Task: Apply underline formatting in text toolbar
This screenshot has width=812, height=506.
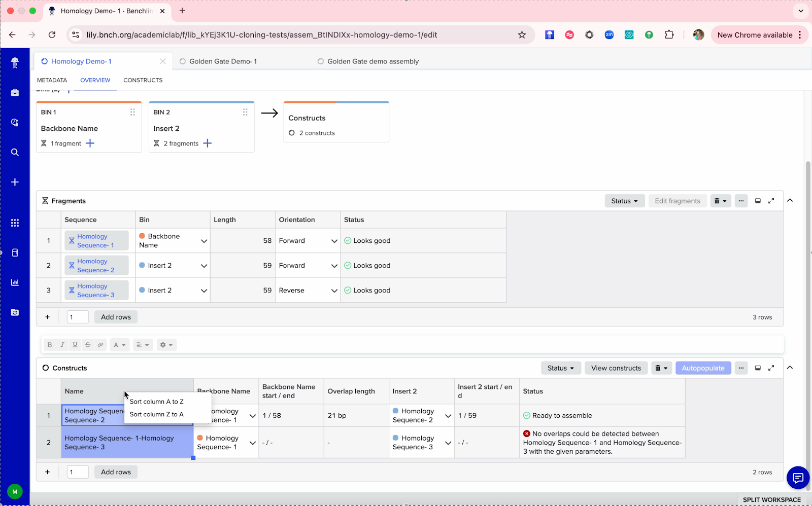Action: (x=75, y=345)
